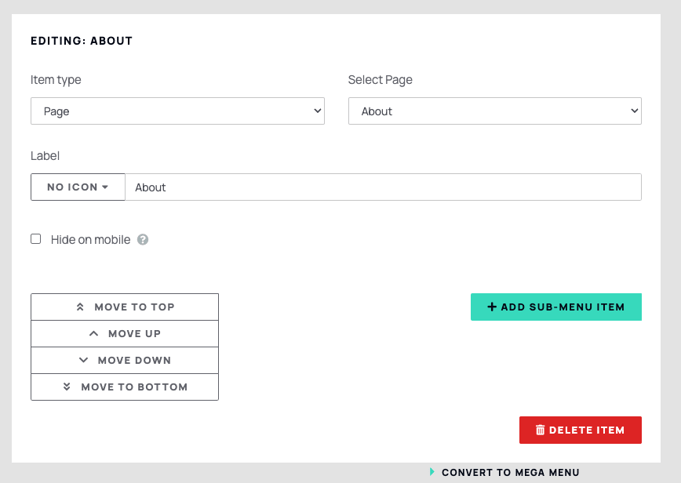Viewport: 681px width, 483px height.
Task: Click the help question mark beside Hide on mobile
Action: coord(143,240)
